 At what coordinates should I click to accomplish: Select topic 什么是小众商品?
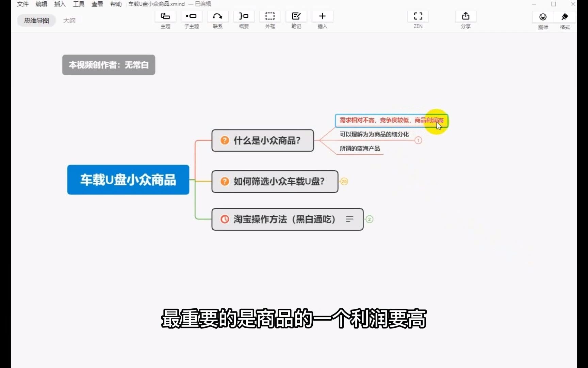(x=263, y=140)
